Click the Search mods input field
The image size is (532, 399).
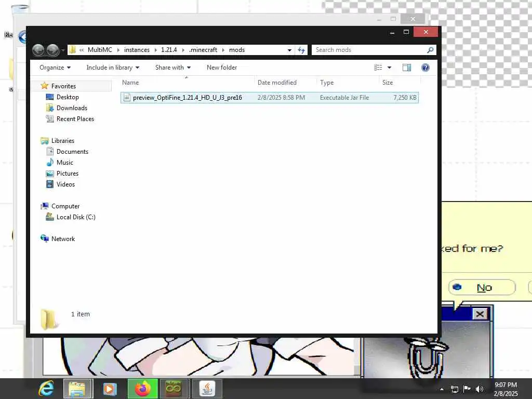[x=369, y=50]
